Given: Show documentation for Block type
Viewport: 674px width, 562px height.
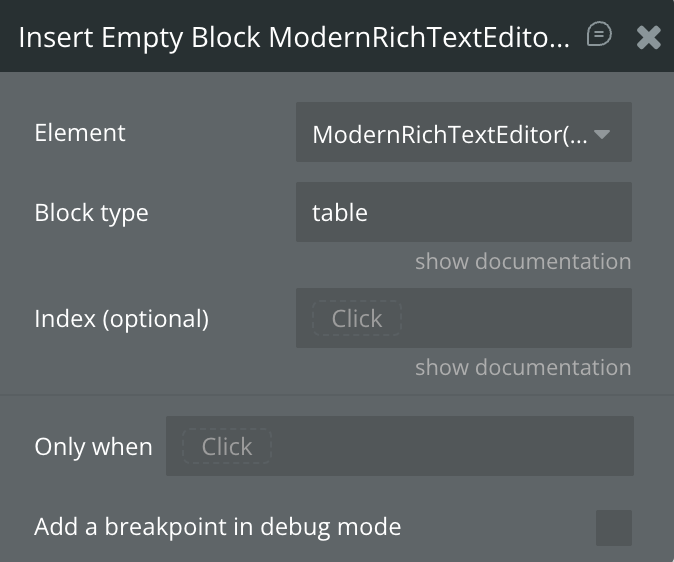Looking at the screenshot, I should 523,262.
